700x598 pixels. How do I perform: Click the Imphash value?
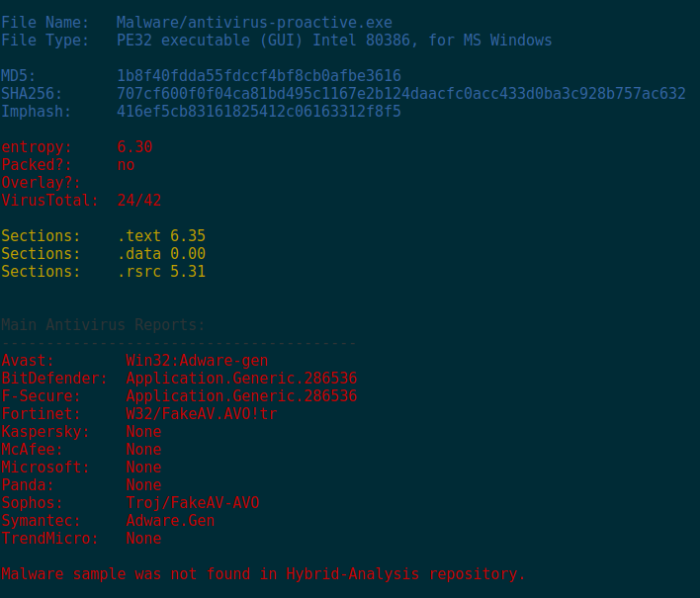pyautogui.click(x=259, y=112)
